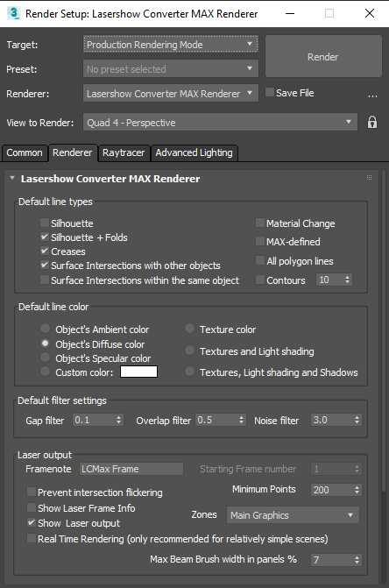Click the Noise filter value field

coord(332,420)
